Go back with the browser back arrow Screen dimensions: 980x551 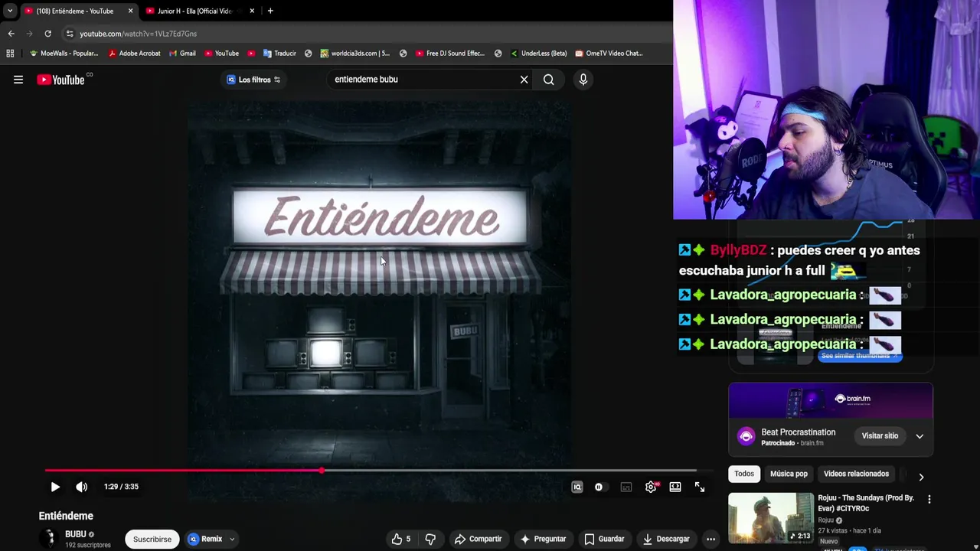coord(11,34)
